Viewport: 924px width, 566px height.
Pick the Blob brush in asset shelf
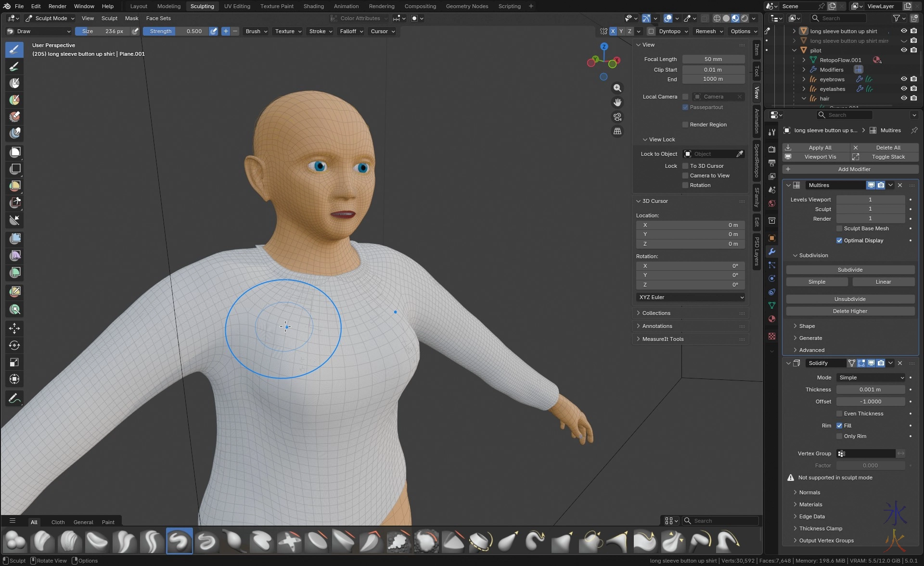coord(15,541)
